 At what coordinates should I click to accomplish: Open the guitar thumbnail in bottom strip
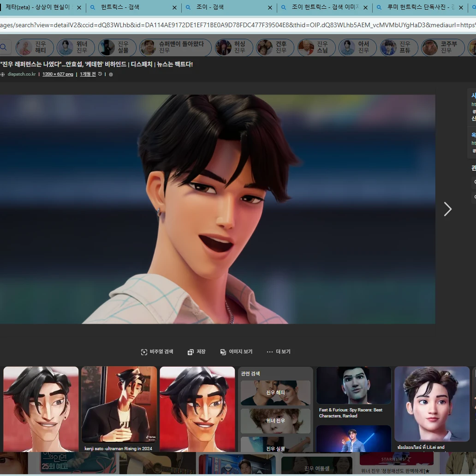point(157,463)
